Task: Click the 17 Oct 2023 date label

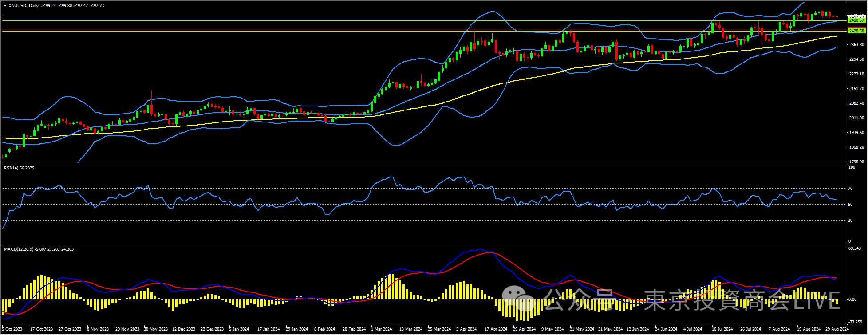Action: (41, 329)
